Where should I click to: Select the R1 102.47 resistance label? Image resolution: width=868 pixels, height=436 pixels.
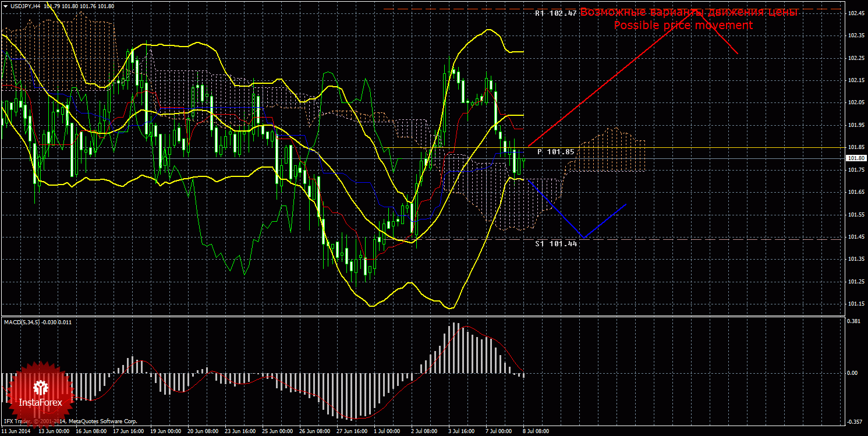point(555,13)
